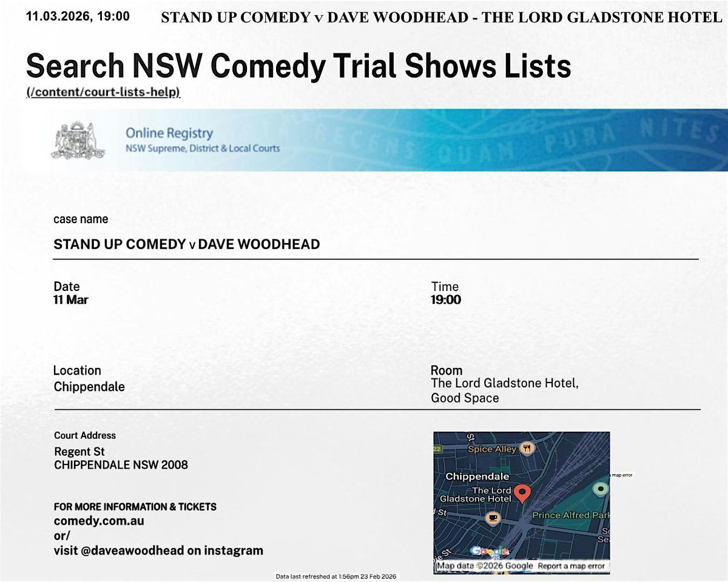
Task: Click the @daveawoodhead Instagram handle line
Action: 158,550
